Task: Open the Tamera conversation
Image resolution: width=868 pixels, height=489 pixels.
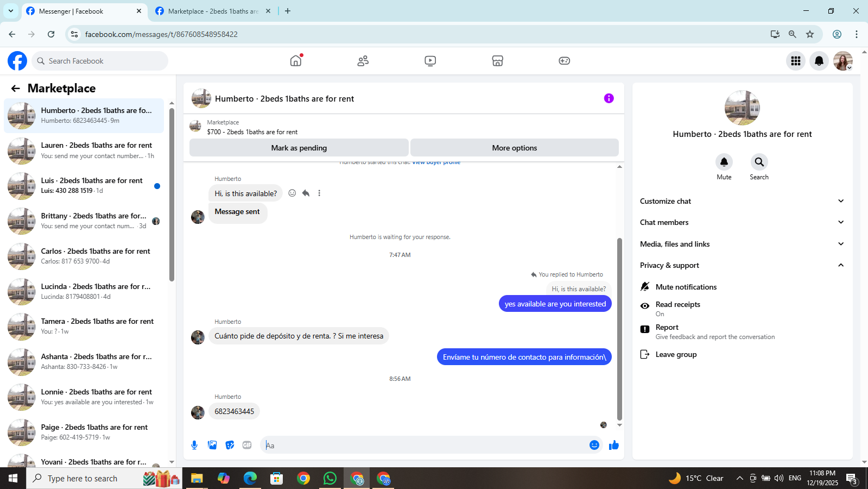Action: coord(84,327)
